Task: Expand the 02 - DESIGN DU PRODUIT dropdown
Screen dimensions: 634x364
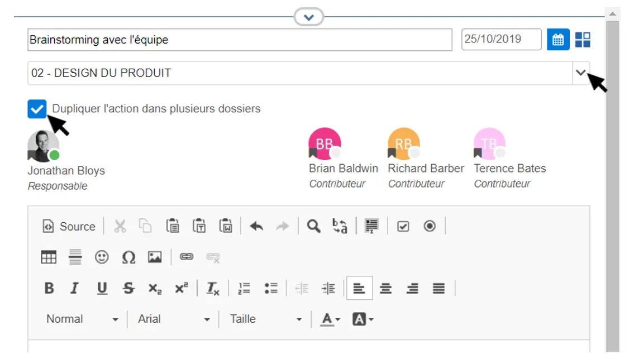Action: [x=581, y=73]
